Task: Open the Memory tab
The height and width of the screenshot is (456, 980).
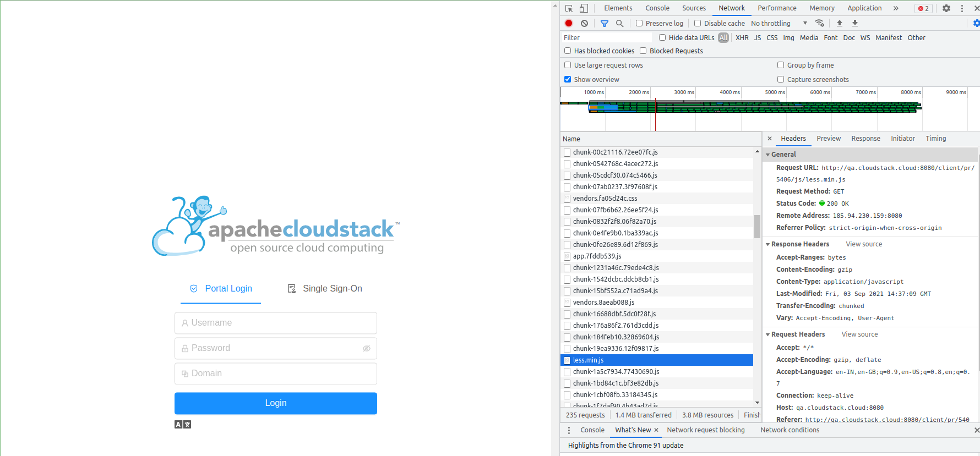Action: point(822,8)
